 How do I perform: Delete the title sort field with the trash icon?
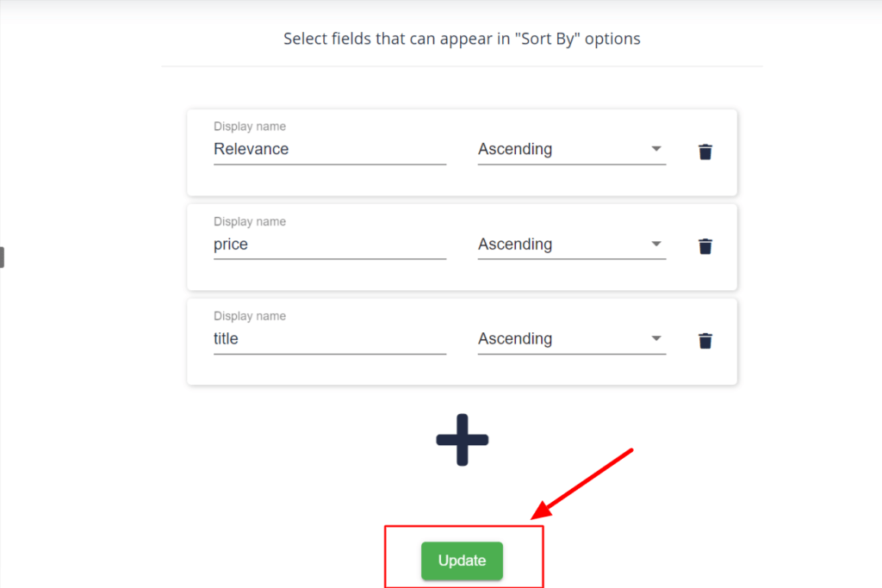pyautogui.click(x=705, y=341)
